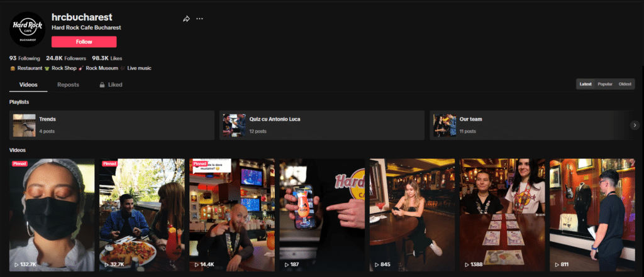Play the video with 187 views
This screenshot has height=277, width=644.
coord(322,215)
